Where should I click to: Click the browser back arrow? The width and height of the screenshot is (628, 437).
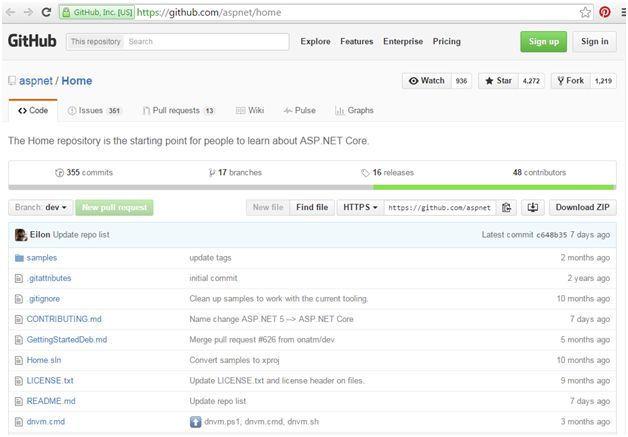tap(10, 12)
